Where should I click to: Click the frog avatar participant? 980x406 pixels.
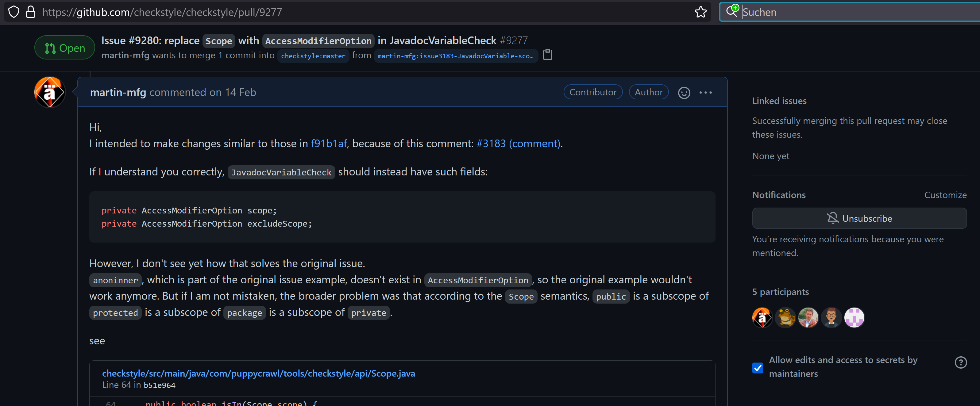coord(785,318)
